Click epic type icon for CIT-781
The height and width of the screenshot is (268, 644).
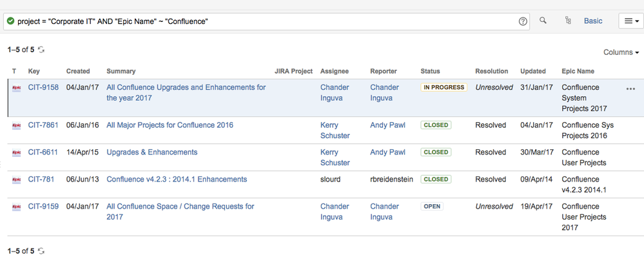click(16, 180)
